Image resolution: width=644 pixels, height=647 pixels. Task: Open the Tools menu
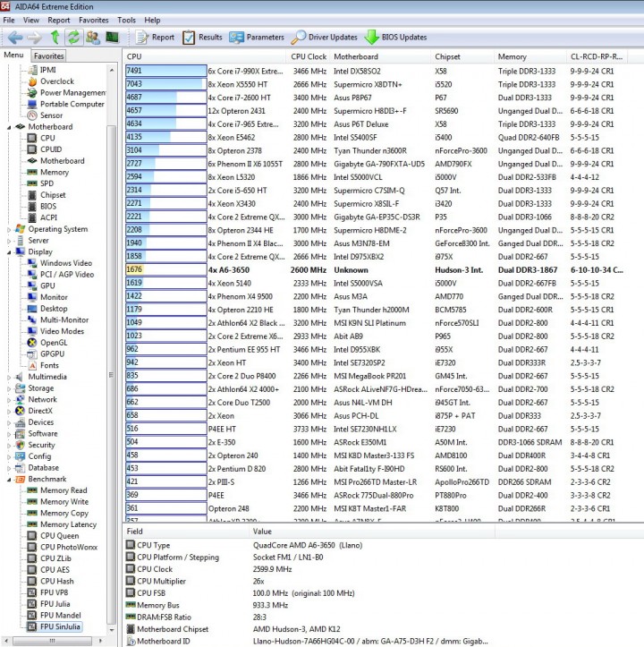point(126,21)
